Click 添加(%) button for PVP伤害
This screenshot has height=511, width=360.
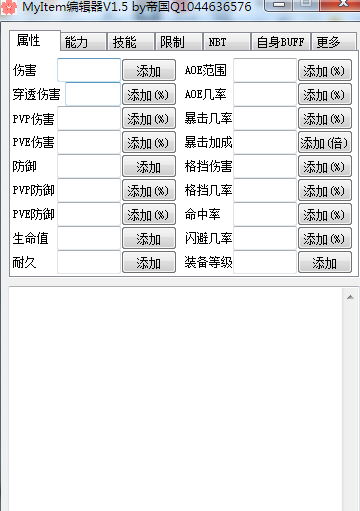(x=149, y=118)
